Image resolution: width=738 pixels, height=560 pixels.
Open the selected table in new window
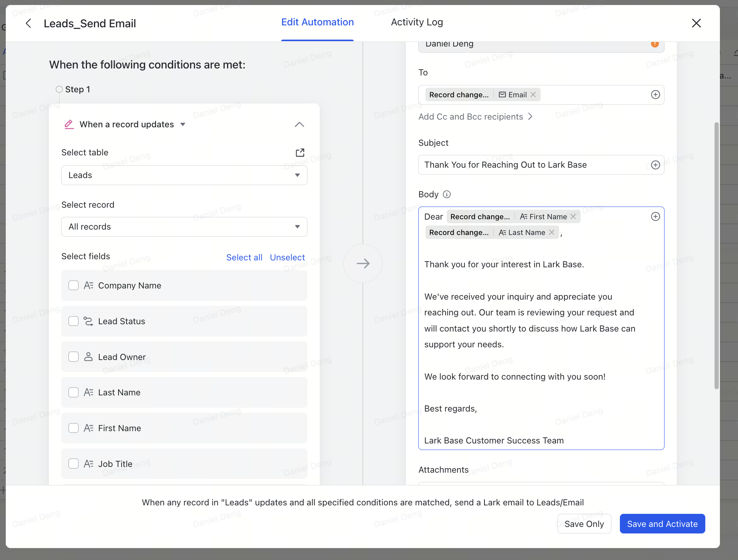[300, 153]
